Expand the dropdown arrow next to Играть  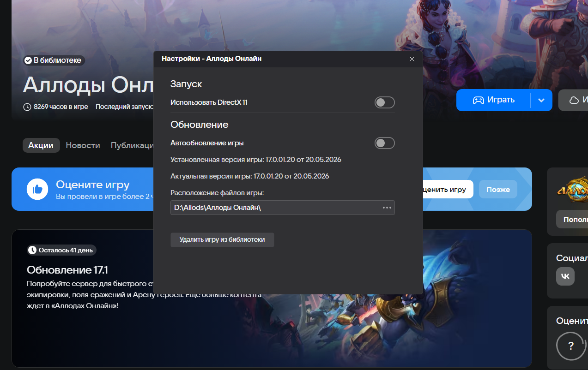point(542,100)
